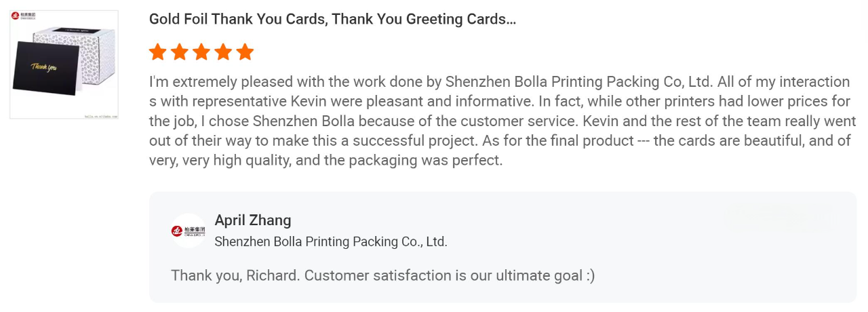This screenshot has height=312, width=868.
Task: Click the watermark text at the thumbnail's bottom
Action: (x=100, y=116)
